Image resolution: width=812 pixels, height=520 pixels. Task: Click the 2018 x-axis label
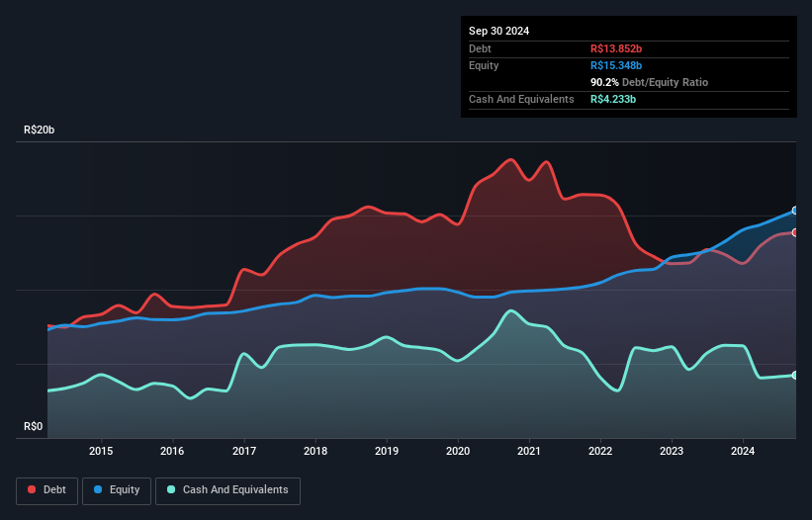(315, 452)
